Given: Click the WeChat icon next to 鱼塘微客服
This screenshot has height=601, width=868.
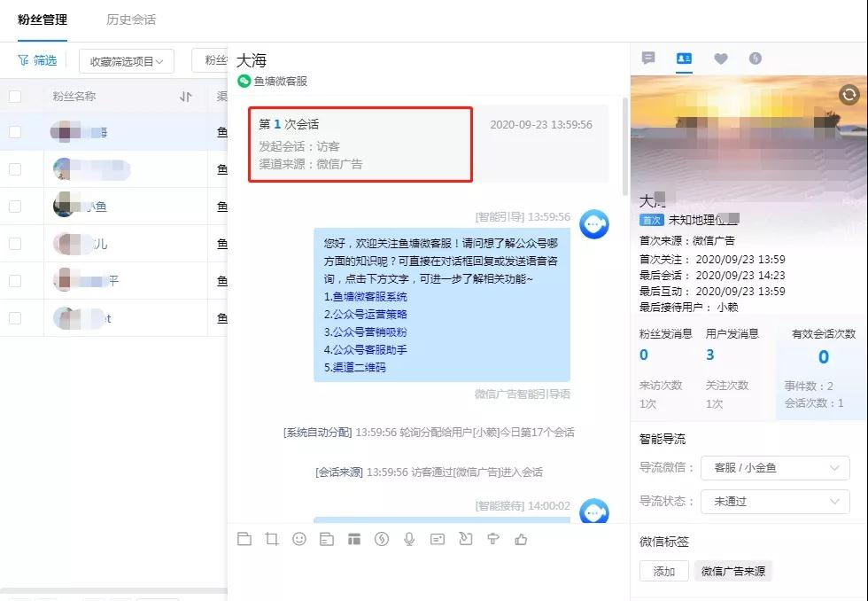Looking at the screenshot, I should tap(244, 81).
